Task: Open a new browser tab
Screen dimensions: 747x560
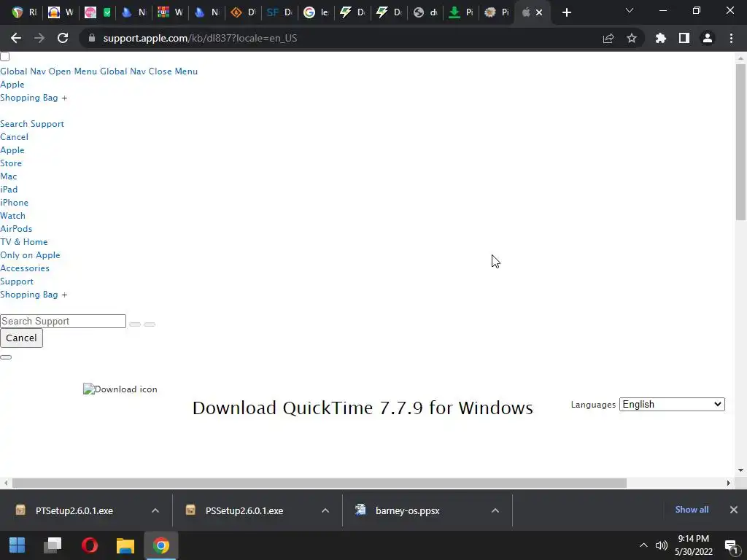Action: pos(566,13)
